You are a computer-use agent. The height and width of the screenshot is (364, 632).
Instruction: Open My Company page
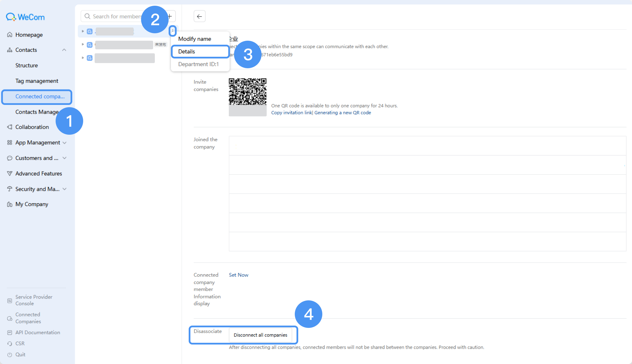tap(32, 204)
